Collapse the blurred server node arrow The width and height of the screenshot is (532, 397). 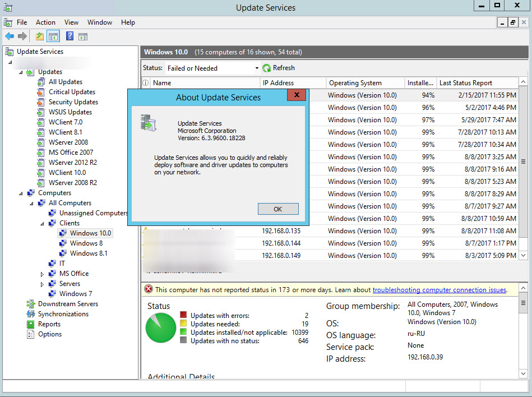point(11,62)
